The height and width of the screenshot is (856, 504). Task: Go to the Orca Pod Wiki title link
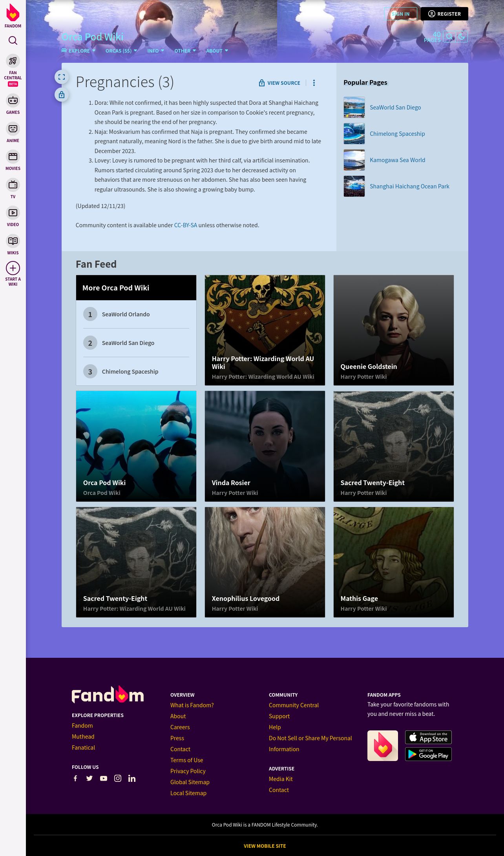[93, 37]
